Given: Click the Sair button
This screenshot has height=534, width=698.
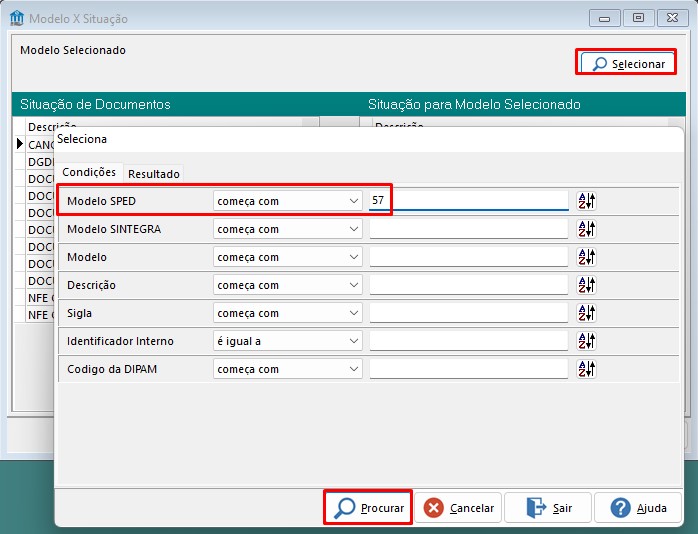Looking at the screenshot, I should 548,508.
